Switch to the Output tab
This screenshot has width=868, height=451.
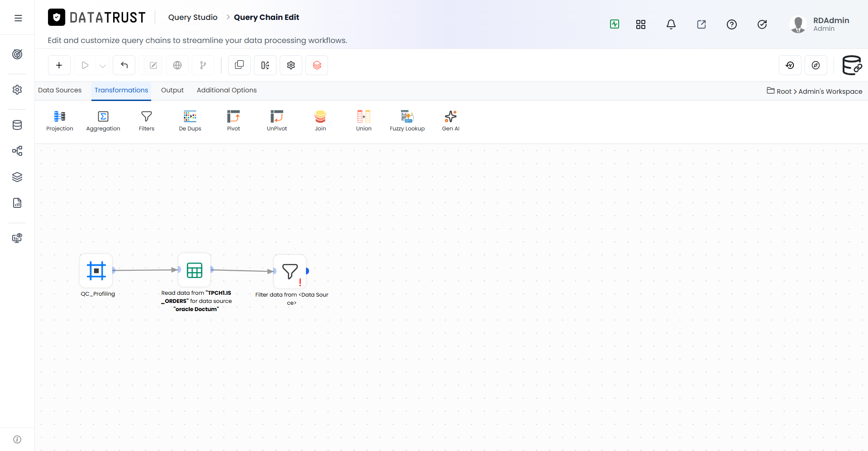click(x=172, y=90)
